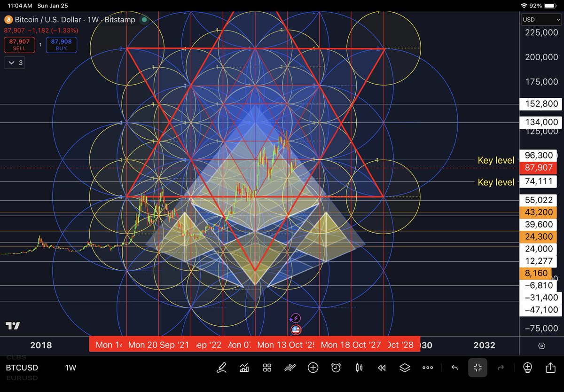Open the candlestick chart type icon
Image resolution: width=564 pixels, height=392 pixels.
coord(359,368)
